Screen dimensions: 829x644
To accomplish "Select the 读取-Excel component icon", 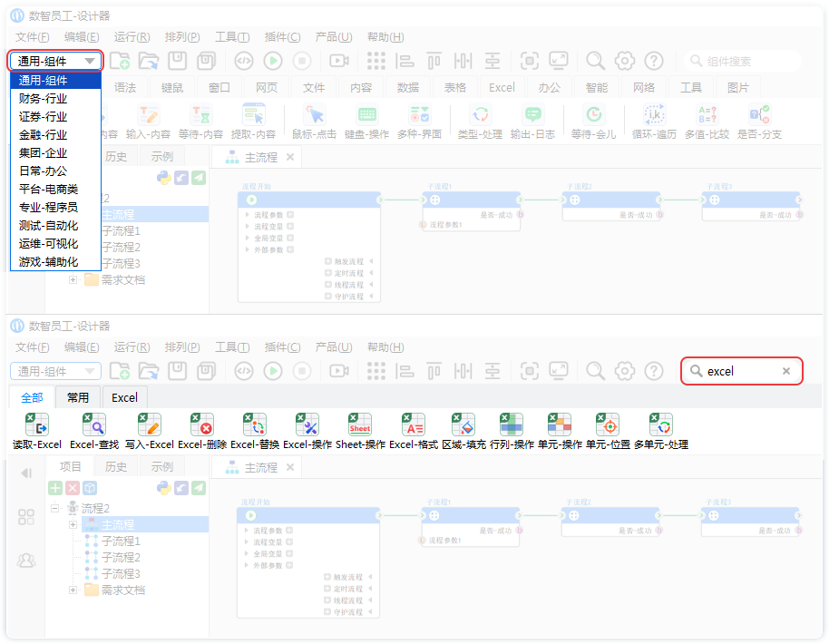I will pos(36,424).
